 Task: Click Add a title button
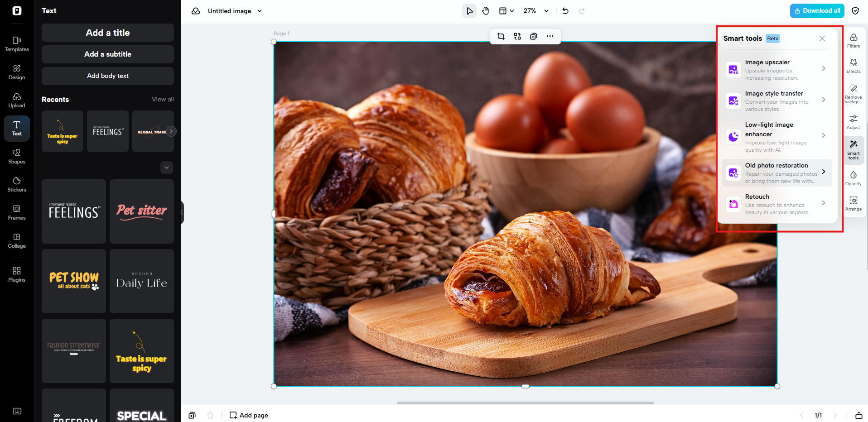coord(108,33)
